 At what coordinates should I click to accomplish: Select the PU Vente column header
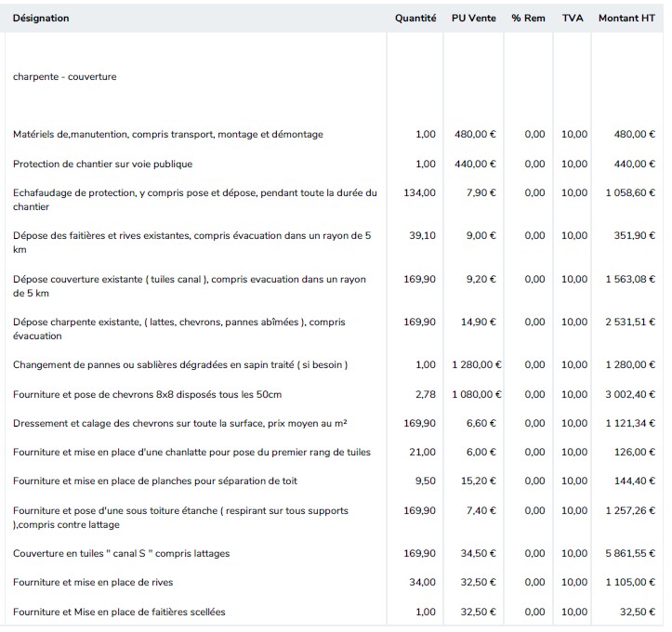(x=473, y=19)
